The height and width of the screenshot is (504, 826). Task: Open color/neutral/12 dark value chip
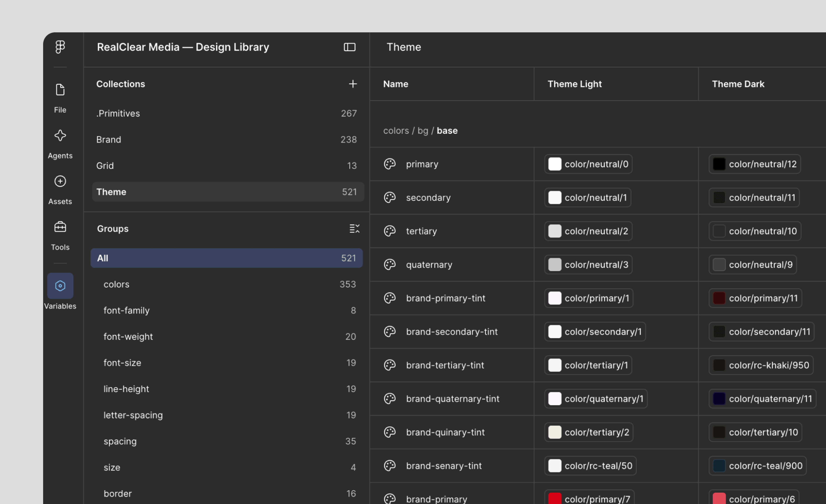[x=755, y=164]
